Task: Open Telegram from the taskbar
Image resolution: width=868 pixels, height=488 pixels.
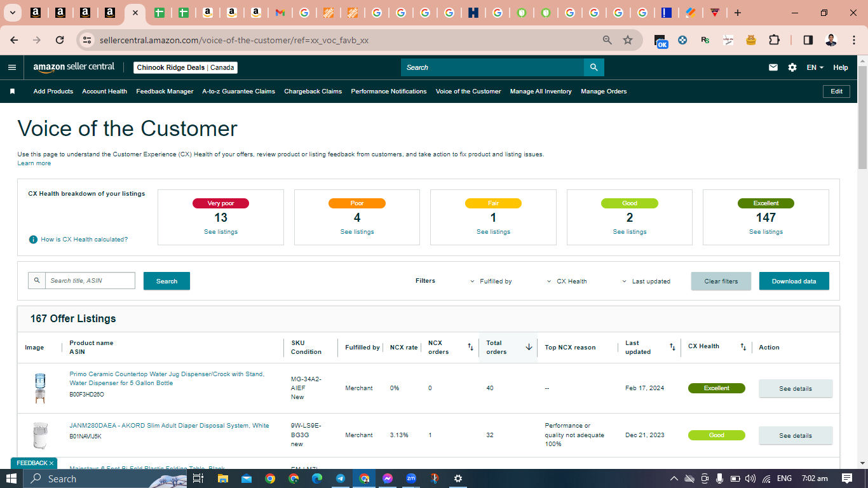Action: pos(341,478)
